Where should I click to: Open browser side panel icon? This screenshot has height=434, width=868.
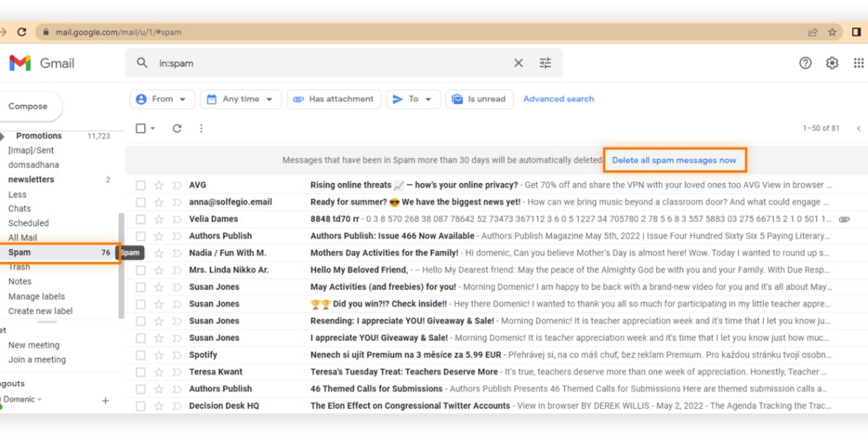point(856,32)
